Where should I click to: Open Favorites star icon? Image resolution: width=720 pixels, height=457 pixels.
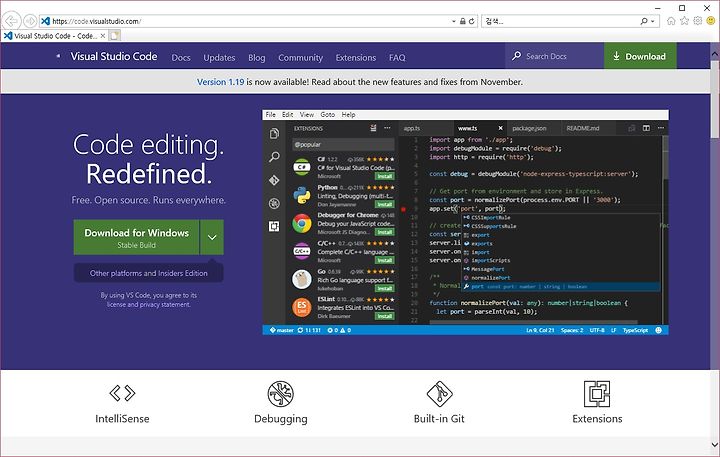tap(684, 21)
